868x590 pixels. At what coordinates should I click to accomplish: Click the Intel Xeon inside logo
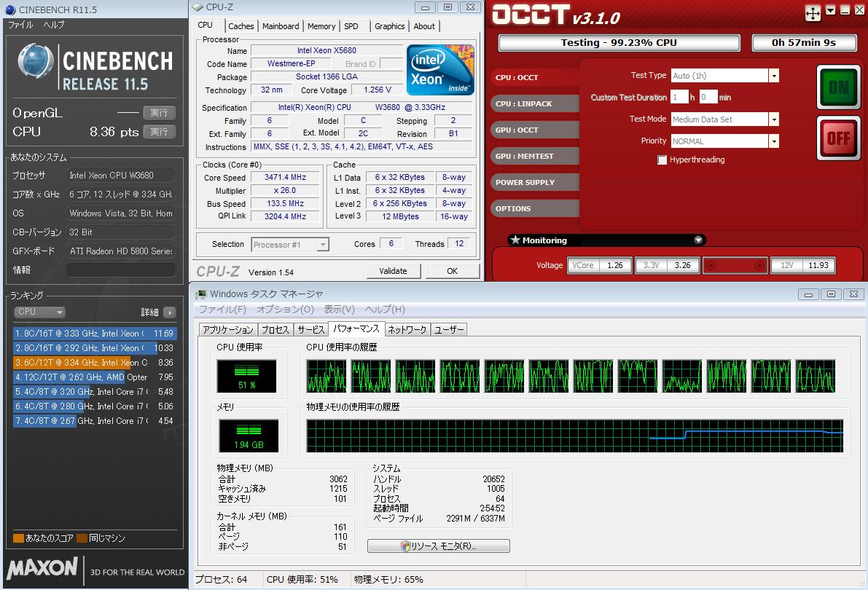click(440, 70)
